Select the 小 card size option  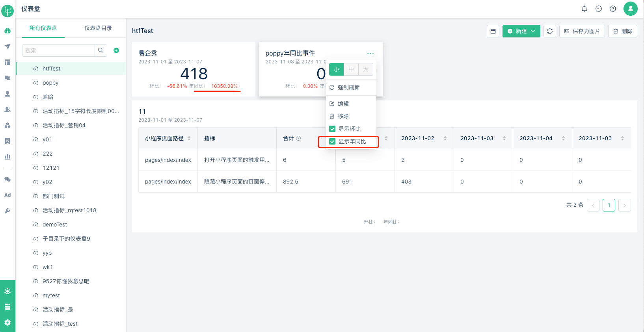337,69
